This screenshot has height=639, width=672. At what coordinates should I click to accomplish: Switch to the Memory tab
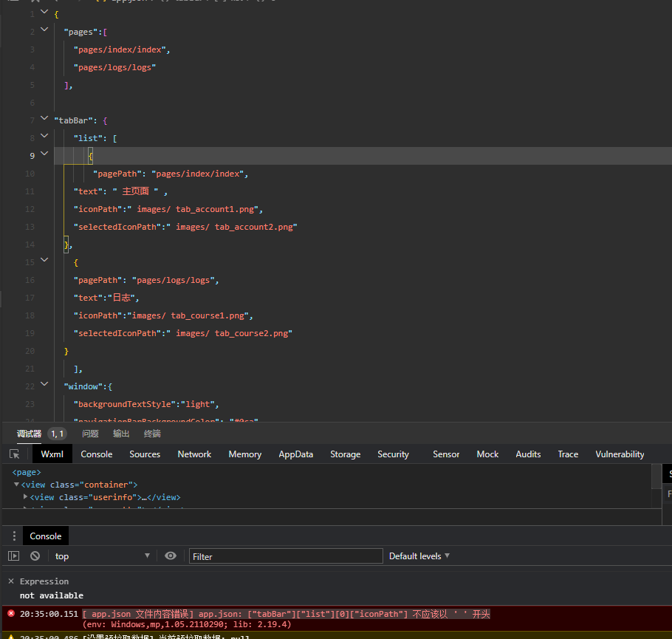point(244,454)
